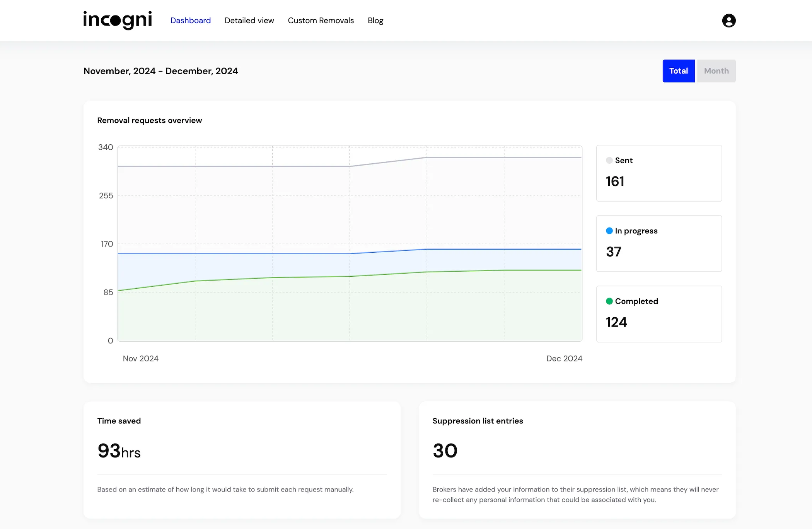
Task: Click the Removal requests overview heading
Action: (150, 120)
